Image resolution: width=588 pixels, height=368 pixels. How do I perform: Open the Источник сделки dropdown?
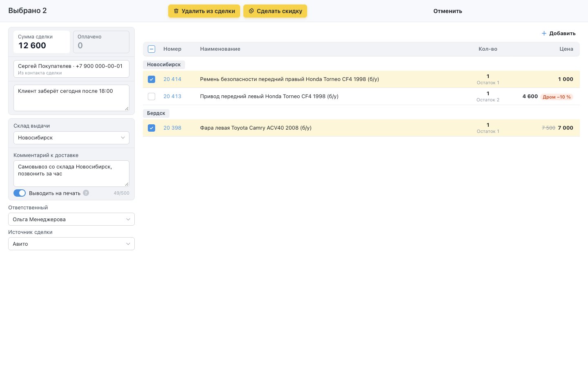pos(71,244)
